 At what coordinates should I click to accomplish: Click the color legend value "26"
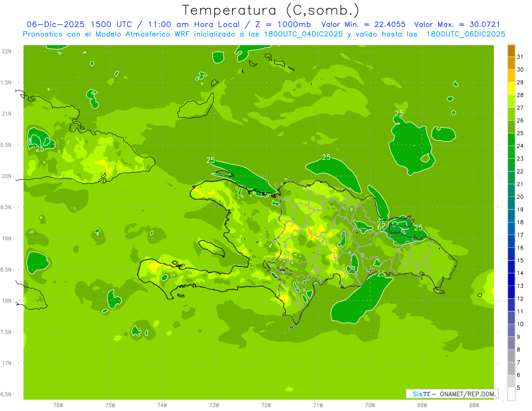(520, 120)
